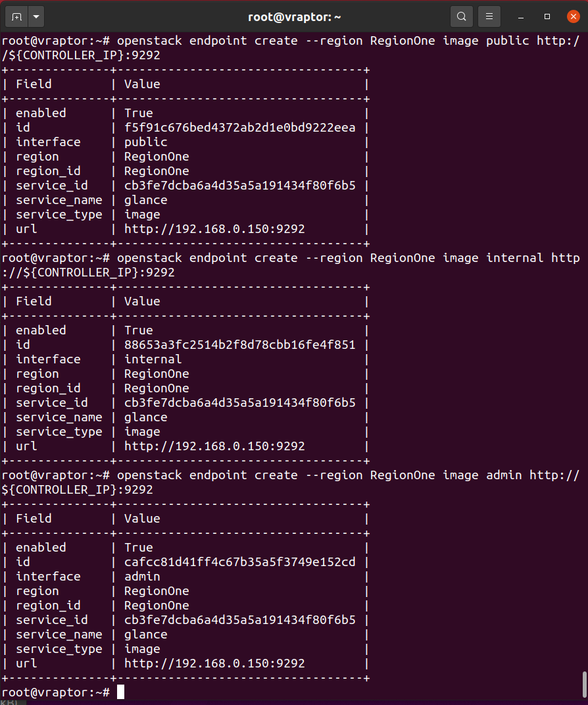Click the 'public' interface value
The image size is (588, 705).
pos(145,142)
